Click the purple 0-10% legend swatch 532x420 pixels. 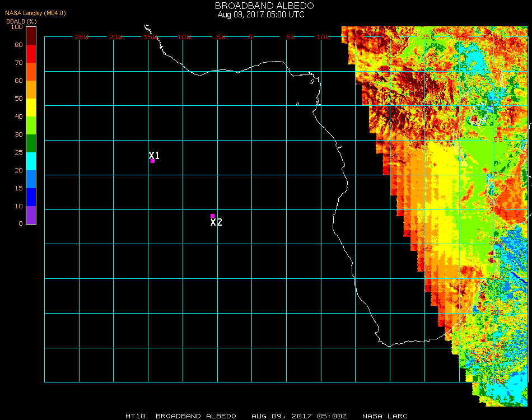(31, 215)
